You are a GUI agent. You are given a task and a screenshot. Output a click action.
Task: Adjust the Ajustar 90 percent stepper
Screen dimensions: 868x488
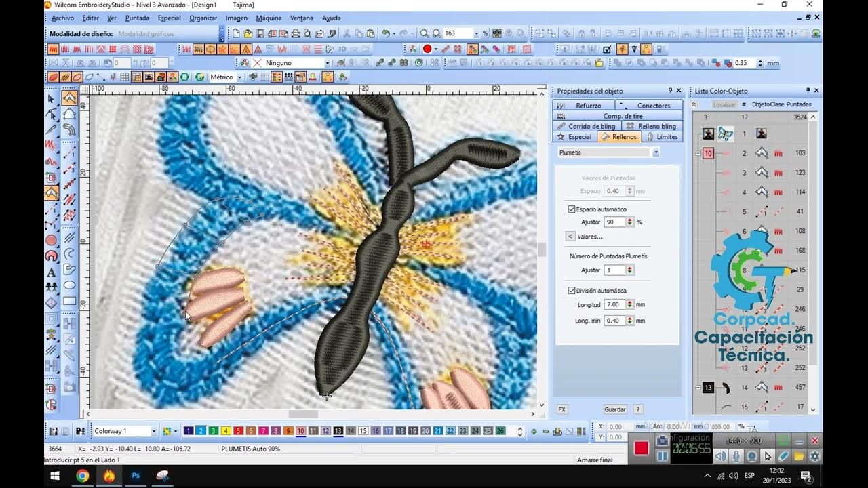[630, 222]
